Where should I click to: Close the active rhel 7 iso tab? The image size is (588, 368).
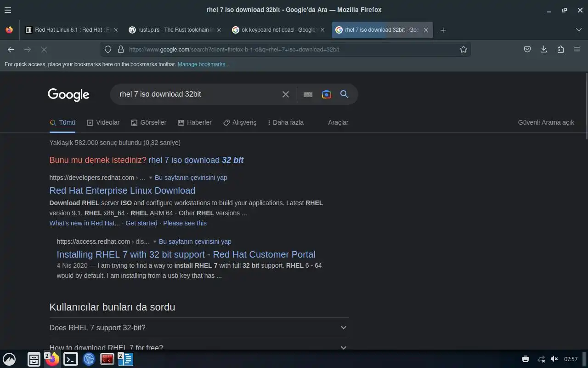(426, 30)
